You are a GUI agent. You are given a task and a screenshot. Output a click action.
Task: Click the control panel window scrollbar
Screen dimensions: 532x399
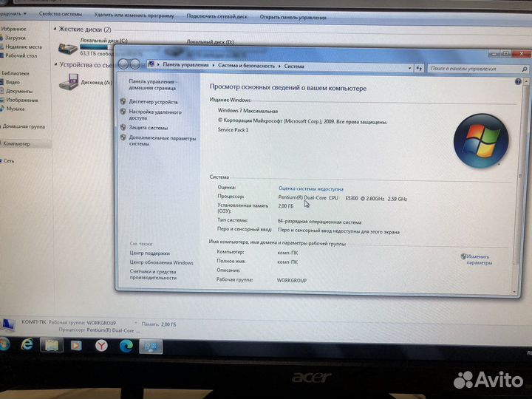point(521,177)
